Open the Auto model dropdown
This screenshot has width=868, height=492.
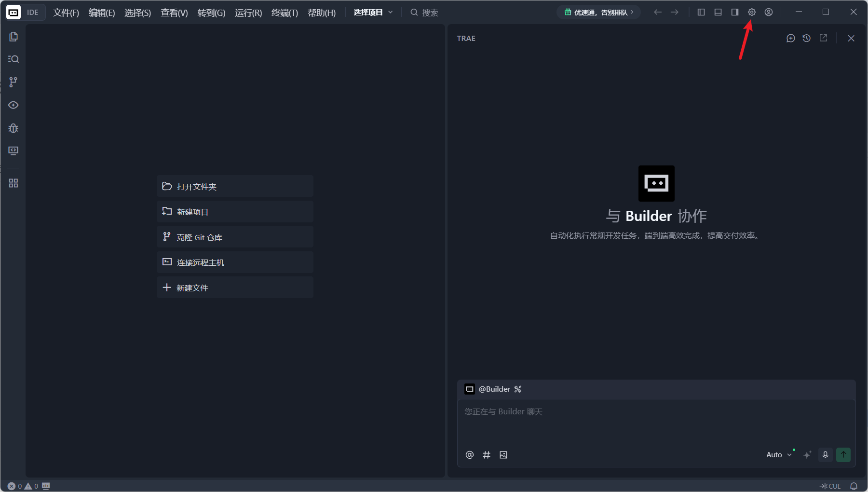tap(779, 455)
